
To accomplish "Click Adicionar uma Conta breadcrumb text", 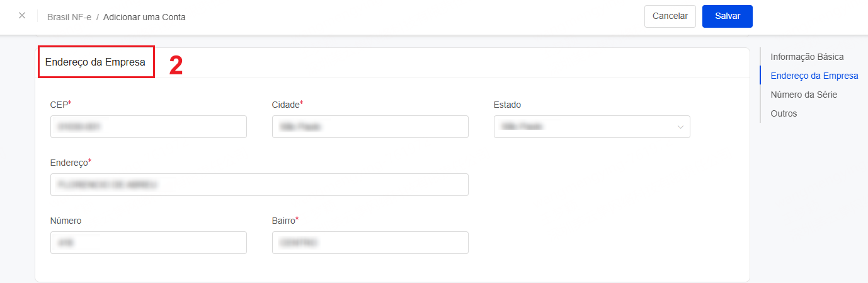I will [x=144, y=17].
